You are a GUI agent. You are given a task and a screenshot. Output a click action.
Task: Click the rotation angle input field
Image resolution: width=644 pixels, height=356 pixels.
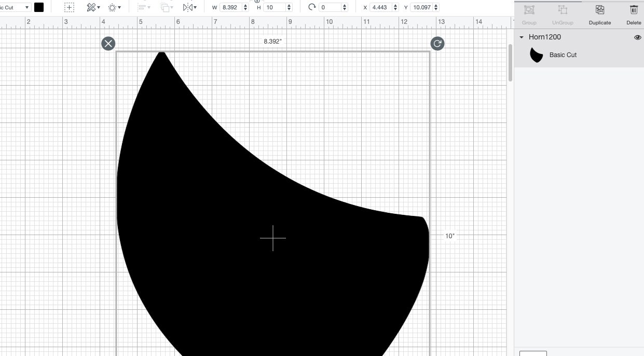331,7
